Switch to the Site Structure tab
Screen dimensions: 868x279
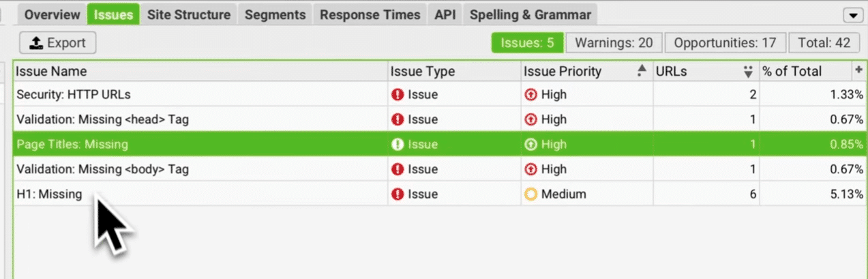click(x=189, y=14)
